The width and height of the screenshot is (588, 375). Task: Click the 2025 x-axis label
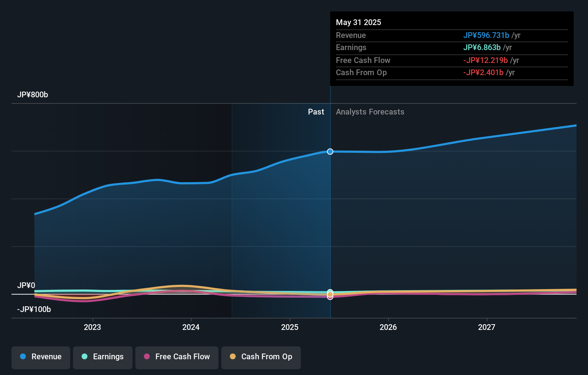click(x=290, y=327)
